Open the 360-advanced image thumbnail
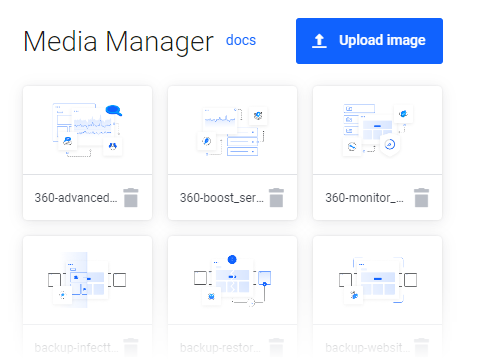480x360 pixels. (87, 130)
